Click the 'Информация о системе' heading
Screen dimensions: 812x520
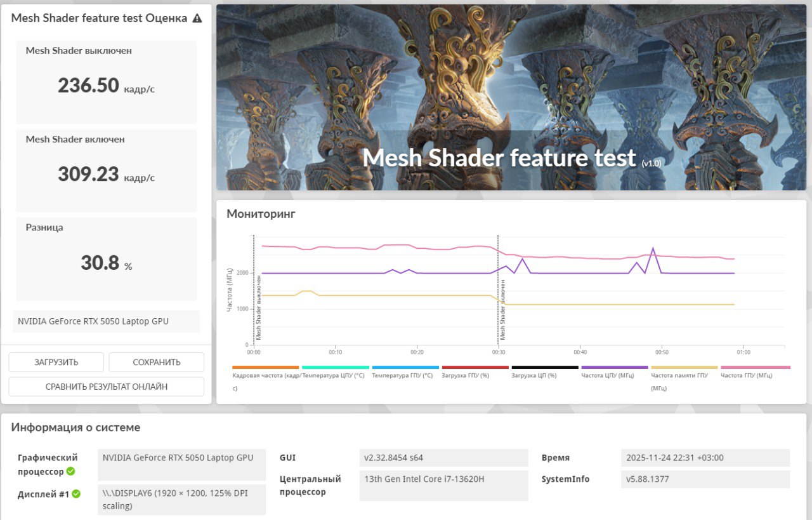click(75, 427)
